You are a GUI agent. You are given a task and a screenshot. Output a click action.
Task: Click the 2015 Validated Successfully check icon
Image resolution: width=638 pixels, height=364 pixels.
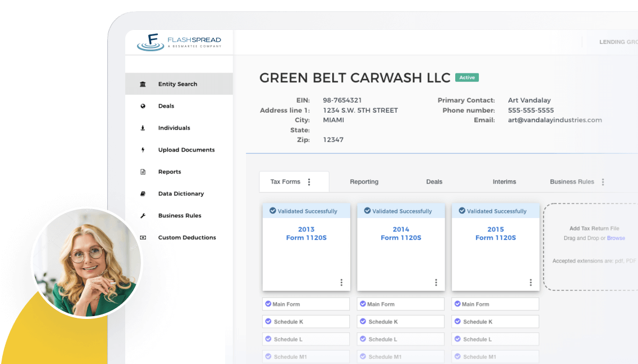[462, 211]
